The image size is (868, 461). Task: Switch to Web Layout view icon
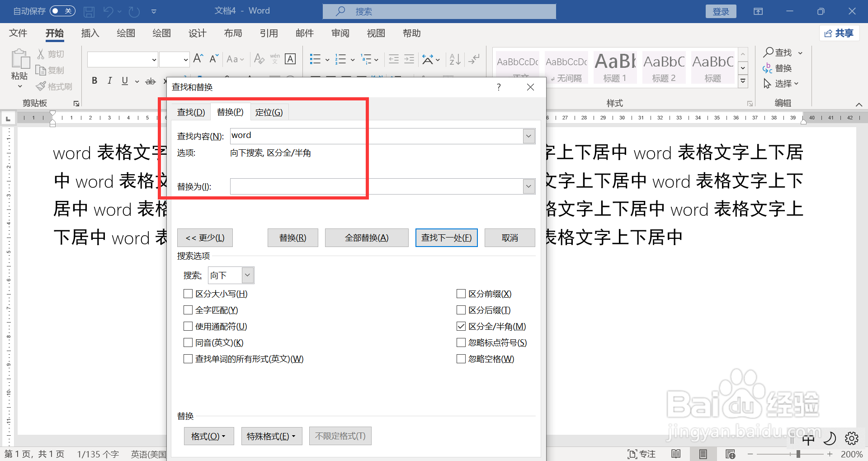[x=730, y=454]
